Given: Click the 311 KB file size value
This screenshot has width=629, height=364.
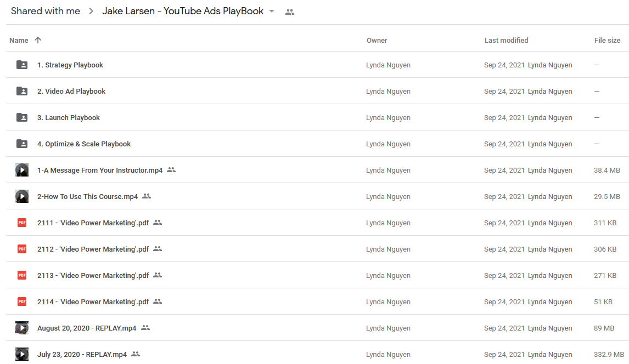Looking at the screenshot, I should [605, 223].
